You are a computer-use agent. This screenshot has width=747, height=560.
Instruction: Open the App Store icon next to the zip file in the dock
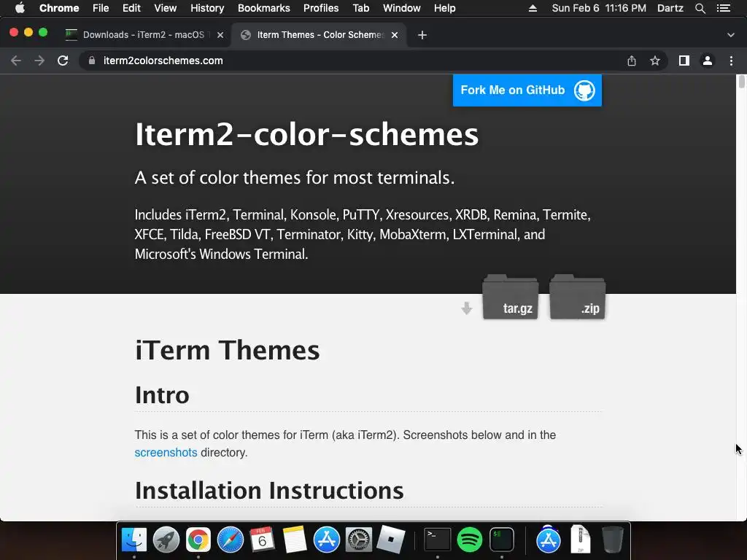[x=549, y=540]
